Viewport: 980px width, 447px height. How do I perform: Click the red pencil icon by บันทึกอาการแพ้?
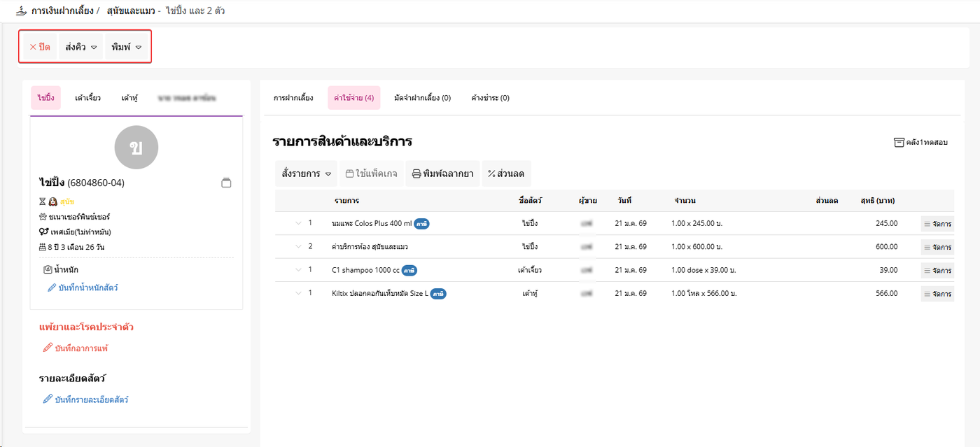pos(48,348)
